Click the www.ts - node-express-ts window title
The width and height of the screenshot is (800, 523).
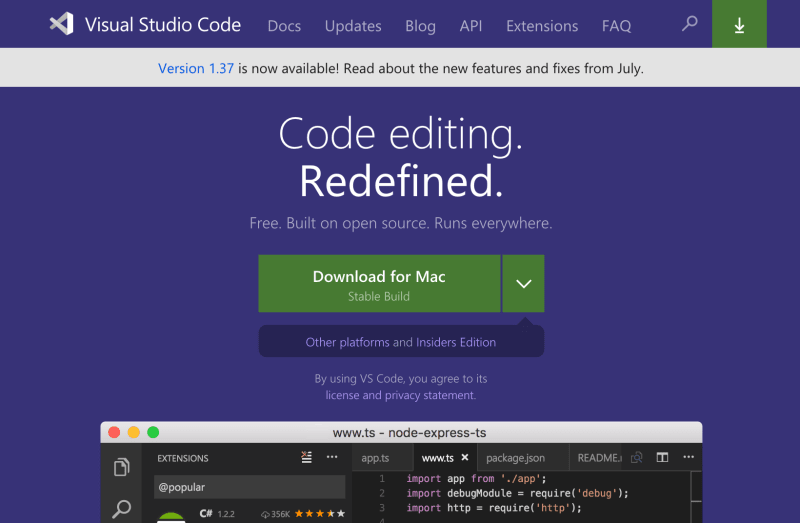click(409, 433)
